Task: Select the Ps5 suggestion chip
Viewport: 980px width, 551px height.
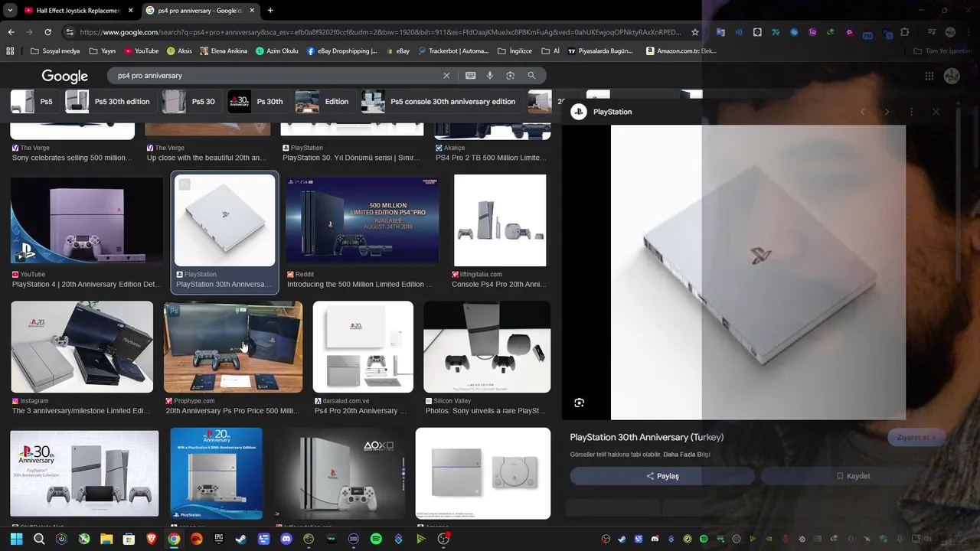Action: [34, 102]
